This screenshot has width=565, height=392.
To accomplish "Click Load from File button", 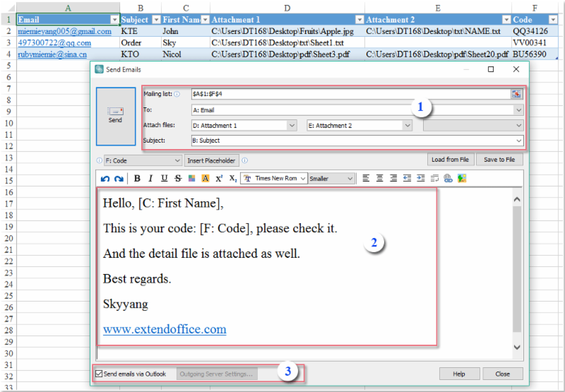I will tap(450, 160).
